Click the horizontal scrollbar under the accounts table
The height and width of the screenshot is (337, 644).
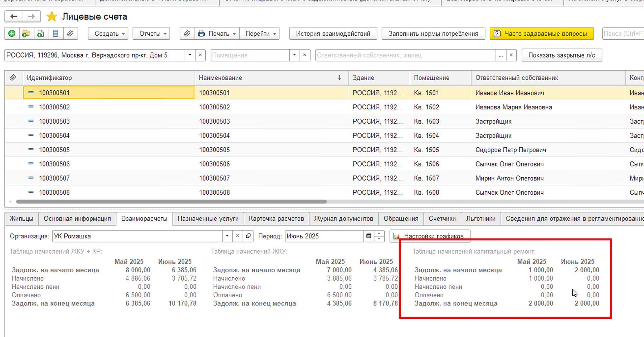tap(171, 202)
